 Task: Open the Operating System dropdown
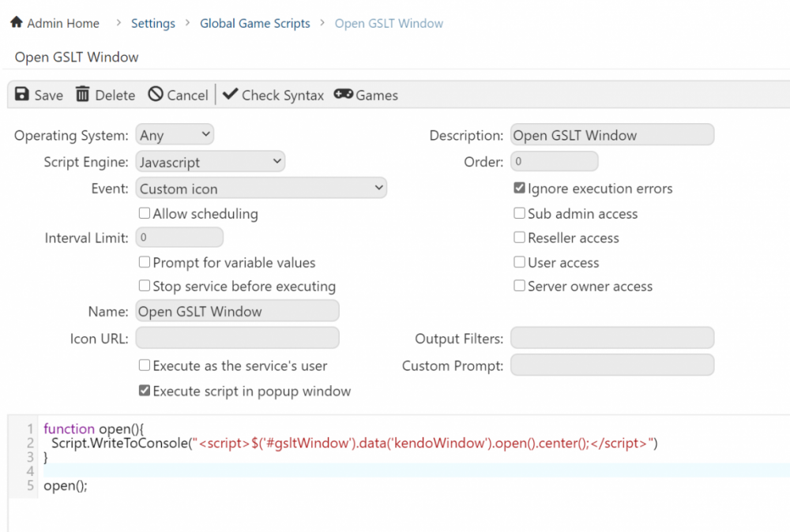click(175, 135)
